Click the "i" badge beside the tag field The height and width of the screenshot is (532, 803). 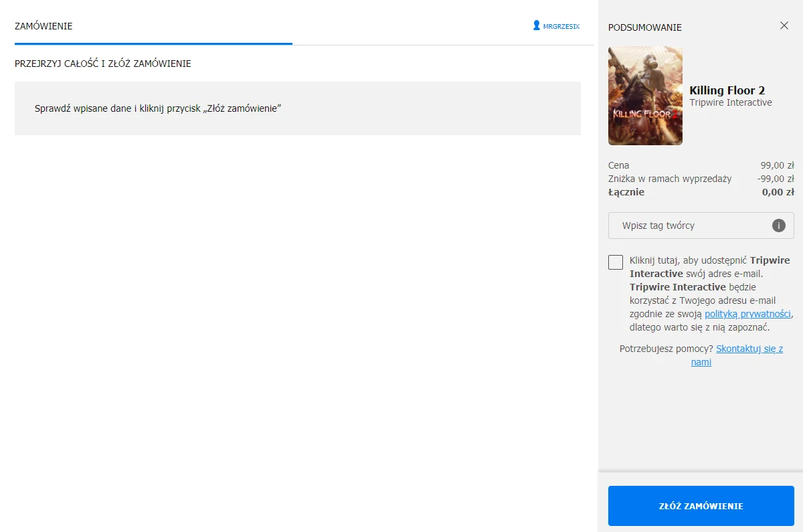[x=778, y=226]
